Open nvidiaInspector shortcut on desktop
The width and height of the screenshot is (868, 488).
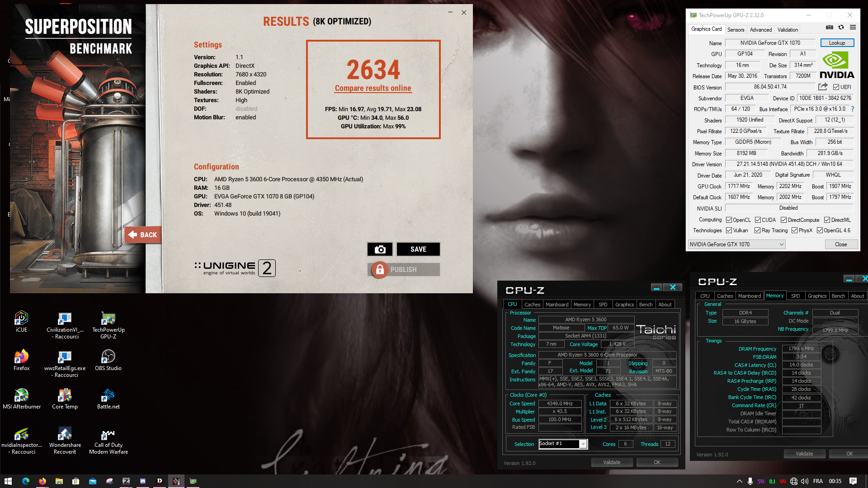tap(21, 441)
